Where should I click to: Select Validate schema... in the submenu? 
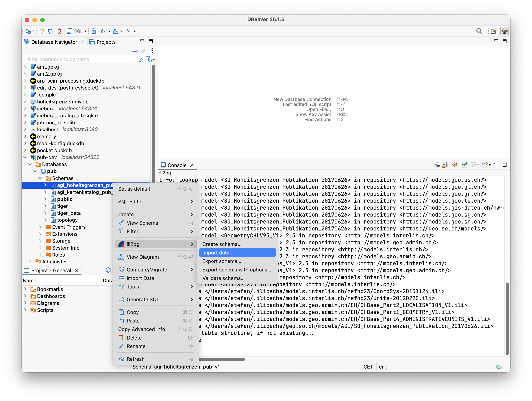pyautogui.click(x=223, y=278)
